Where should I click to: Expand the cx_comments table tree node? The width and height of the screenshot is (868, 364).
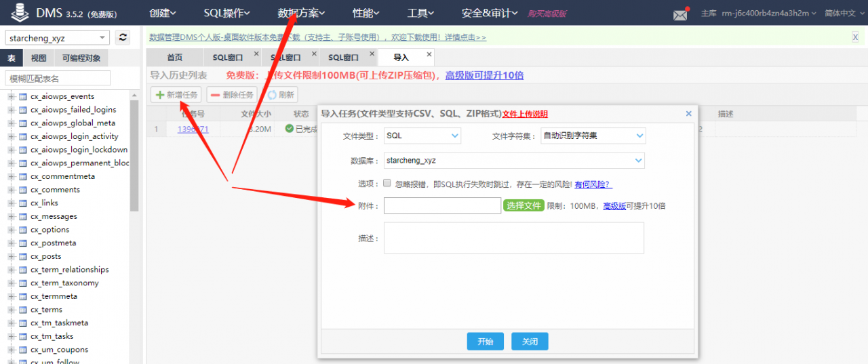(11, 190)
